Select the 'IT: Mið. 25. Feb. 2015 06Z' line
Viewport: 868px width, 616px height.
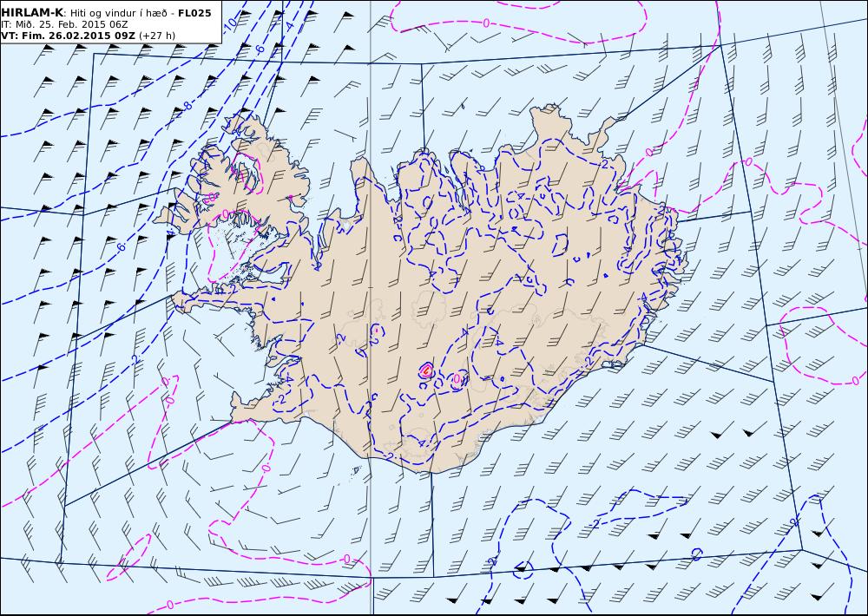coord(65,24)
